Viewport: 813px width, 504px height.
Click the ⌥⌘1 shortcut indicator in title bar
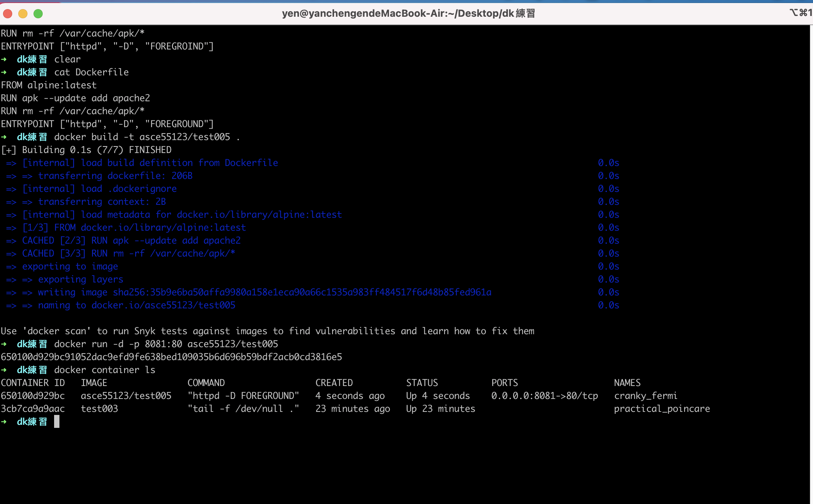tap(800, 13)
